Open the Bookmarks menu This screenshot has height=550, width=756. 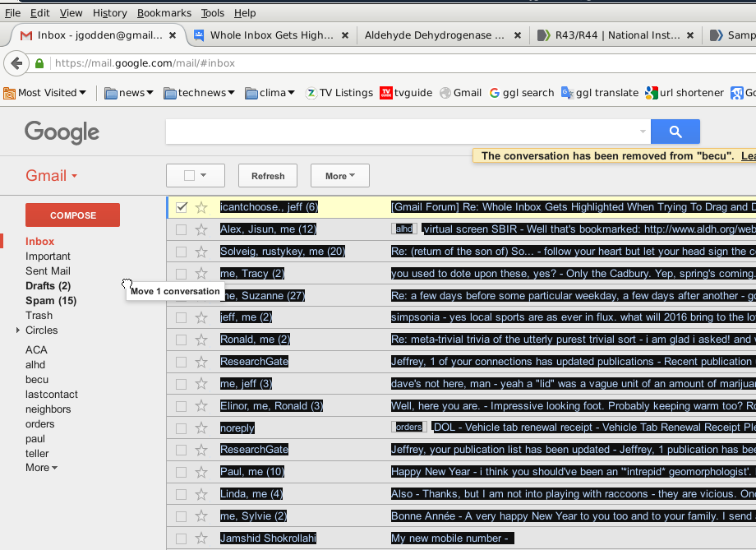point(164,13)
